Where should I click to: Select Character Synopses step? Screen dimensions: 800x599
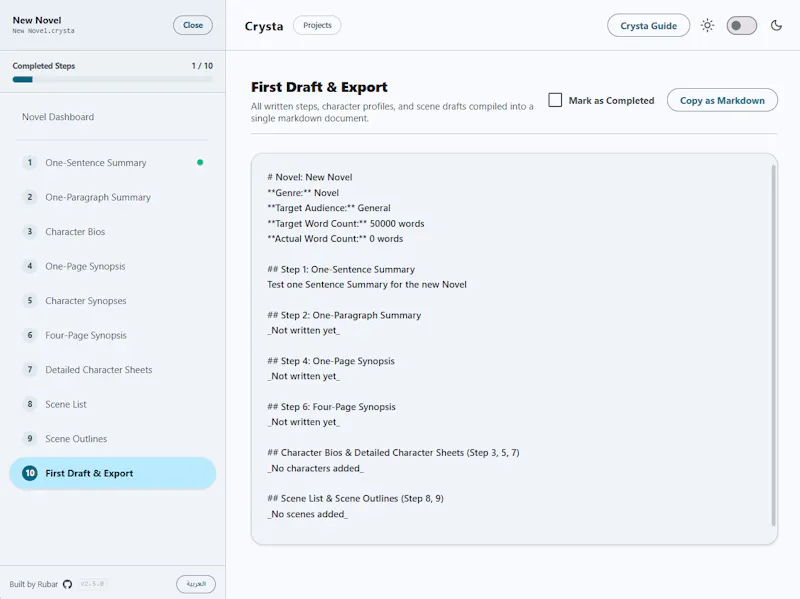pyautogui.click(x=113, y=301)
